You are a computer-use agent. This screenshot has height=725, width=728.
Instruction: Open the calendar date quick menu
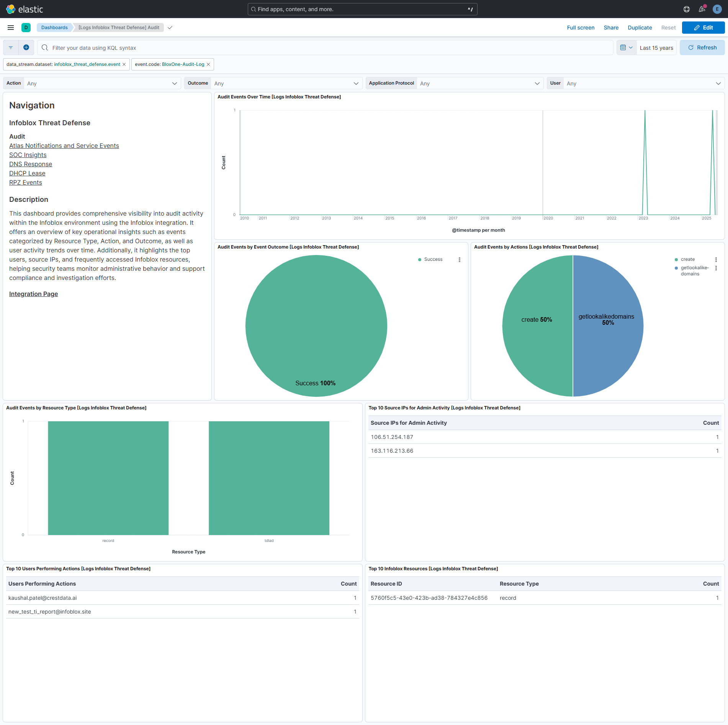click(627, 47)
